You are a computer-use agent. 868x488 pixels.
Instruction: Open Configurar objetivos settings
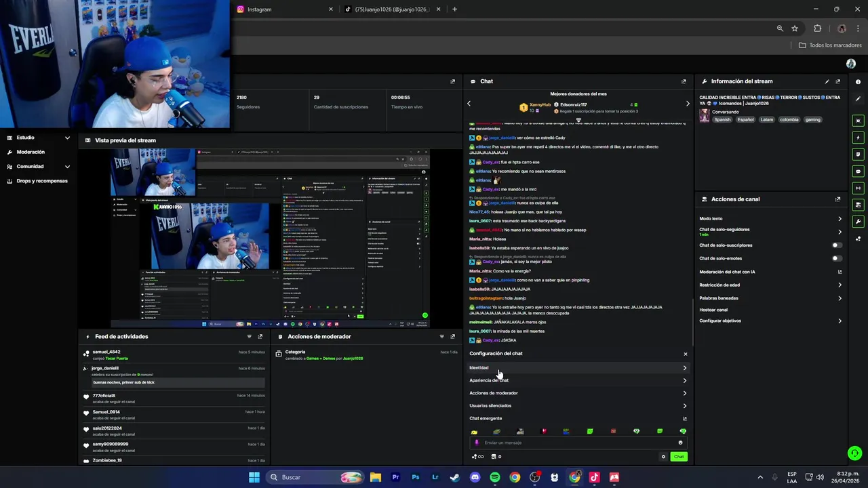[770, 321]
